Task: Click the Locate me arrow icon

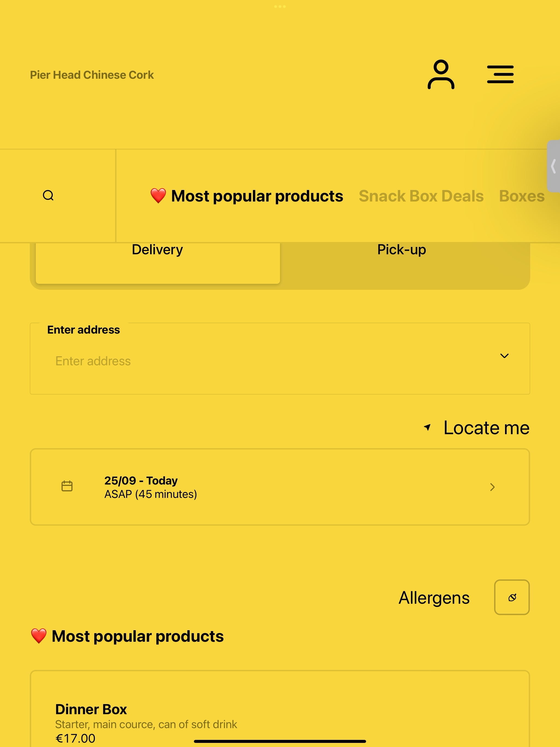Action: (427, 427)
